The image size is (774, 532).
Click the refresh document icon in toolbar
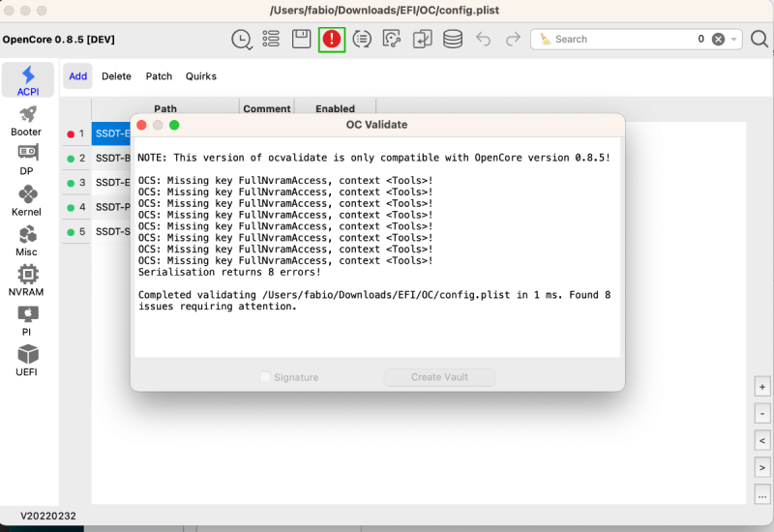(392, 39)
